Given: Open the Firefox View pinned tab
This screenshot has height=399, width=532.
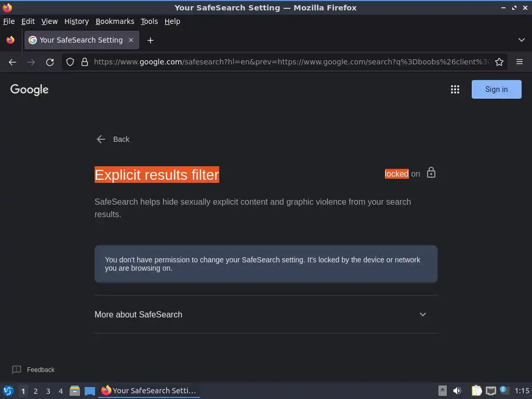Looking at the screenshot, I should pos(10,40).
